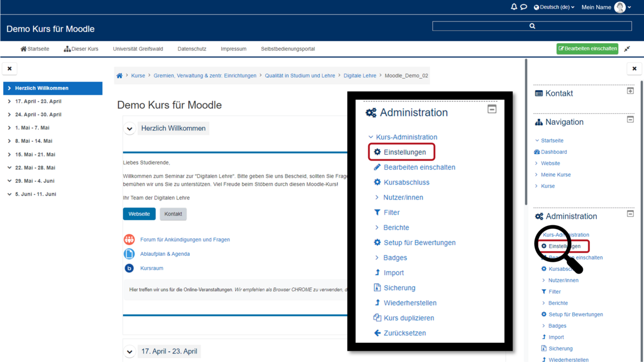Open the Kursraum BigBlueButton icon
The width and height of the screenshot is (644, 362).
pyautogui.click(x=129, y=268)
